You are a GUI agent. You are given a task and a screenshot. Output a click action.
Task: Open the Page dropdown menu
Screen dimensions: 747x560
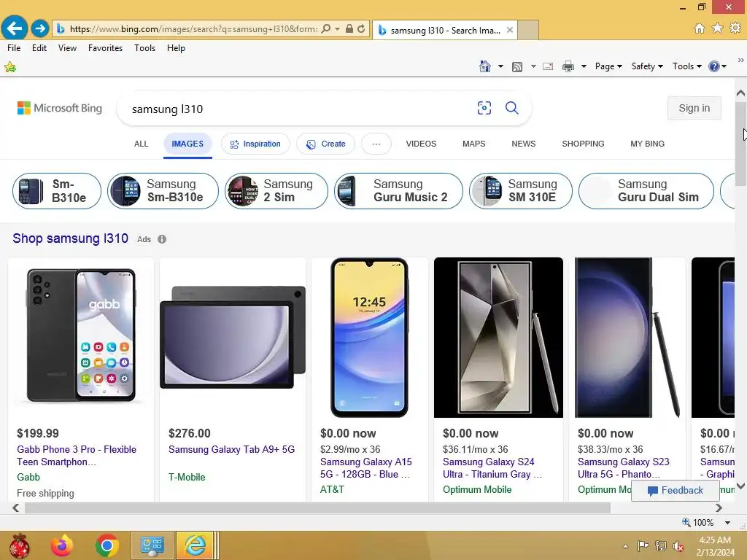click(x=608, y=66)
